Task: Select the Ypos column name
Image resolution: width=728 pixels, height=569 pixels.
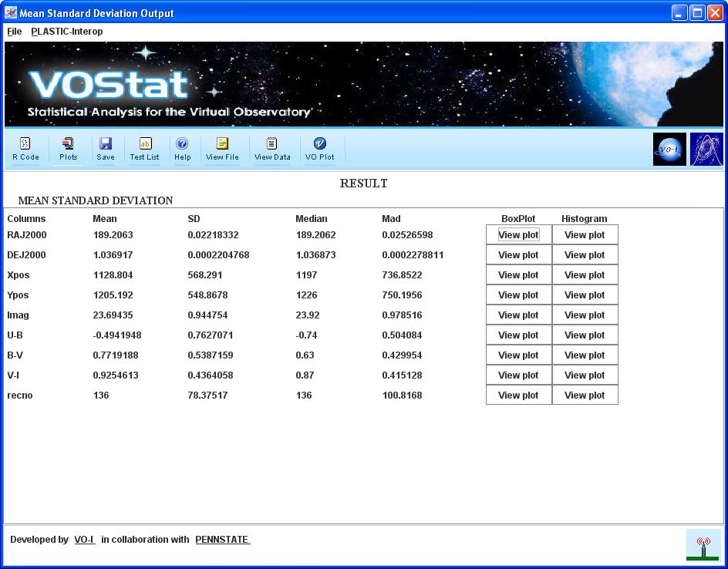Action: [18, 295]
